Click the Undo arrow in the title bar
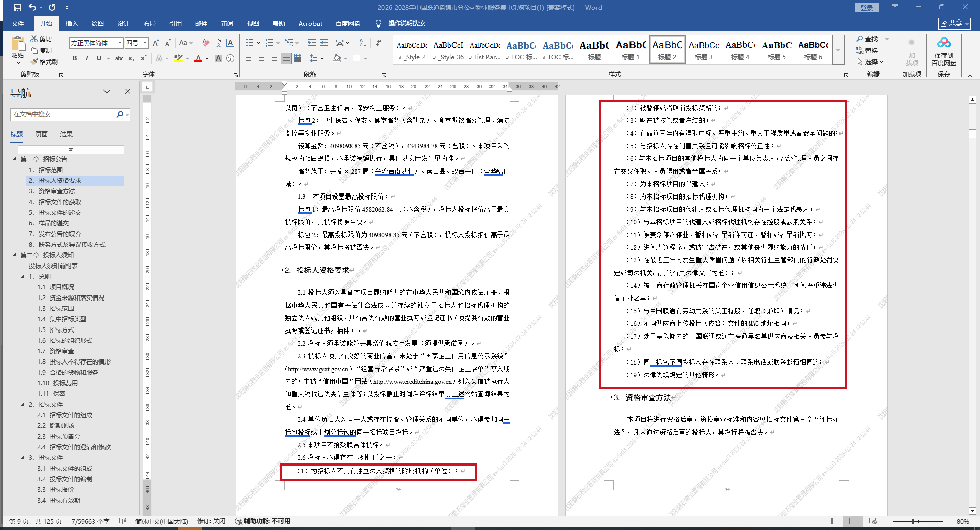The image size is (980, 530). (x=32, y=8)
